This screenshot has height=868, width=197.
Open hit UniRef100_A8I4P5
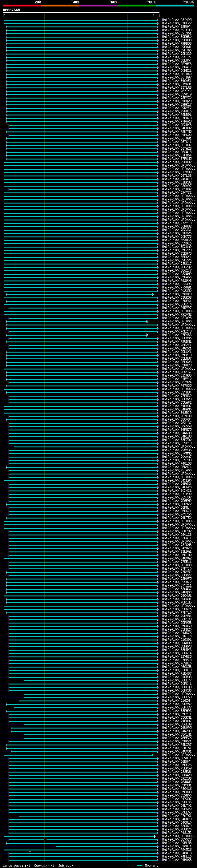click(177, 20)
